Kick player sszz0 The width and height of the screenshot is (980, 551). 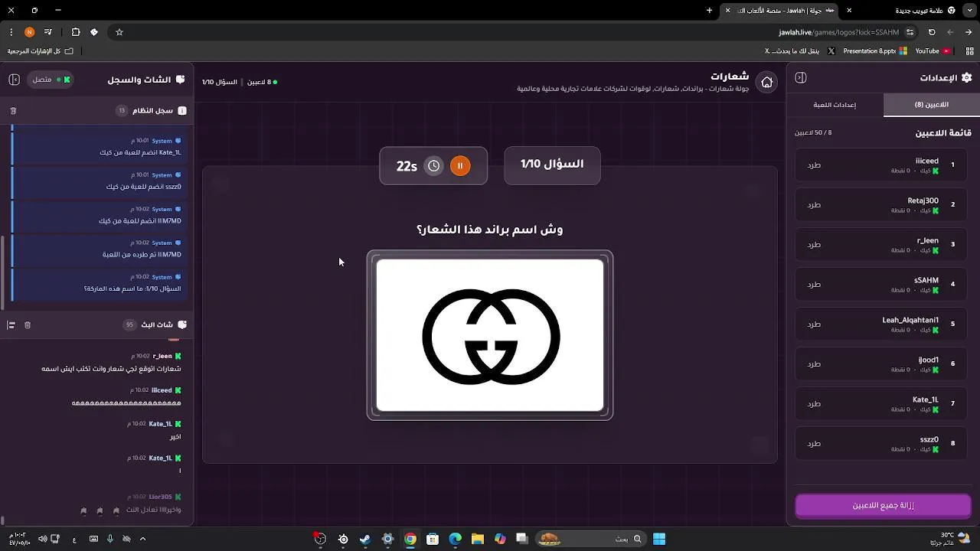(814, 444)
